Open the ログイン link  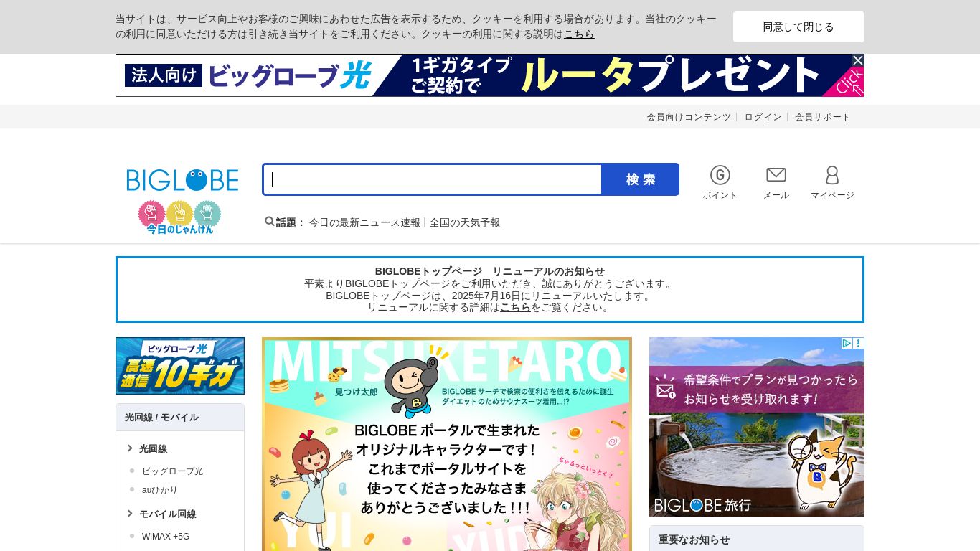click(x=763, y=117)
